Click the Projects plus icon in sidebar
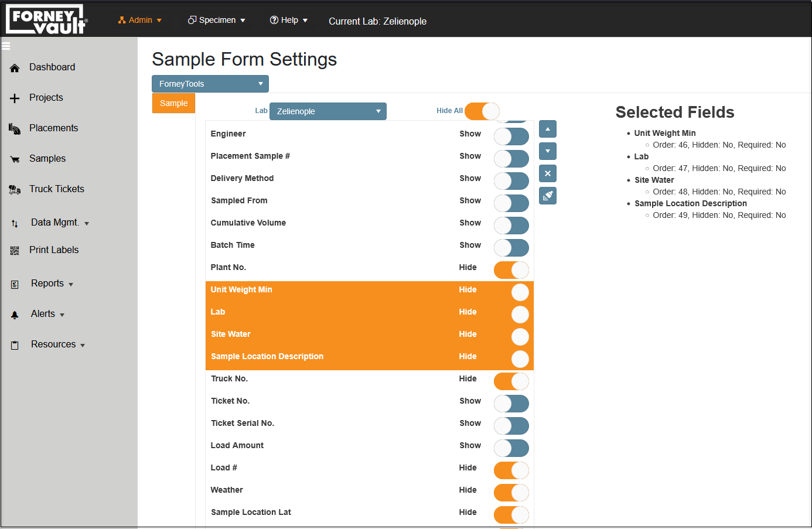 click(x=14, y=97)
